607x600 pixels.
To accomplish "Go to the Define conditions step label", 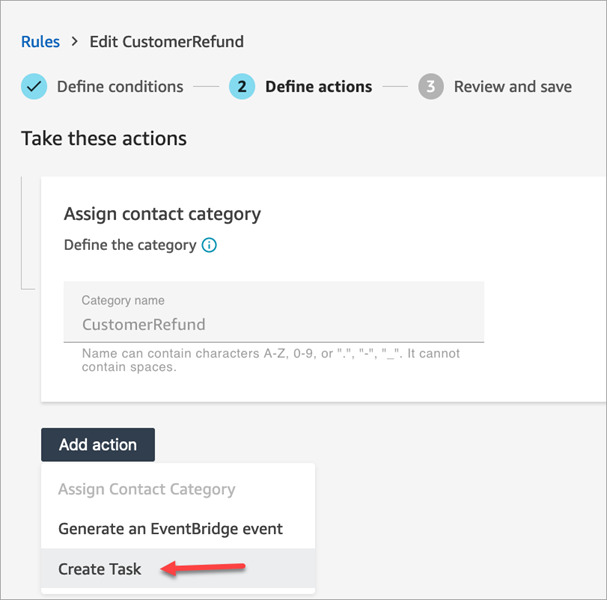I will [120, 87].
